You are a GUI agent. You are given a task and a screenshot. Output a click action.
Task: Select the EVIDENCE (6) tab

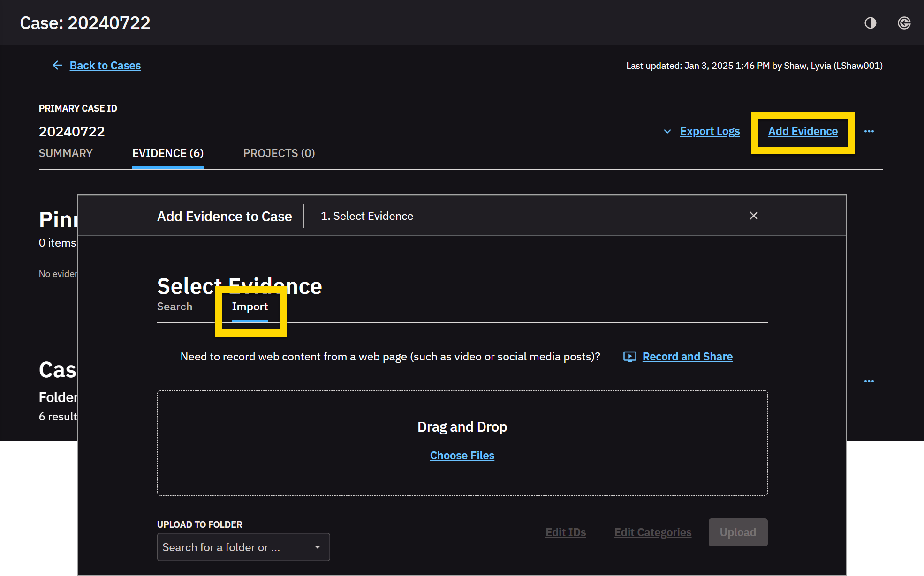tap(167, 153)
